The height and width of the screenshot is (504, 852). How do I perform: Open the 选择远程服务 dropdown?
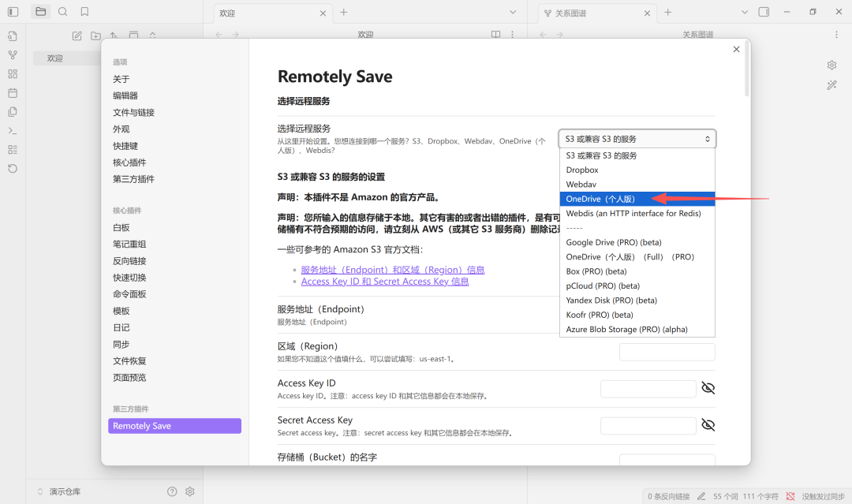pyautogui.click(x=637, y=139)
